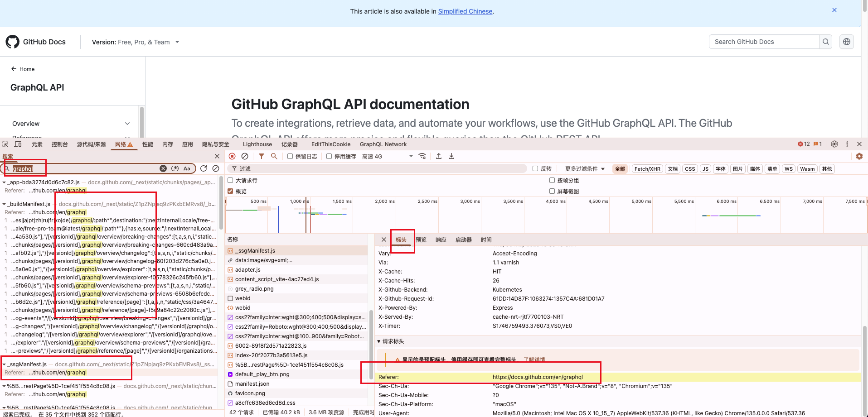This screenshot has width=868, height=417.
Task: Select the adapter.js request row
Action: [296, 269]
